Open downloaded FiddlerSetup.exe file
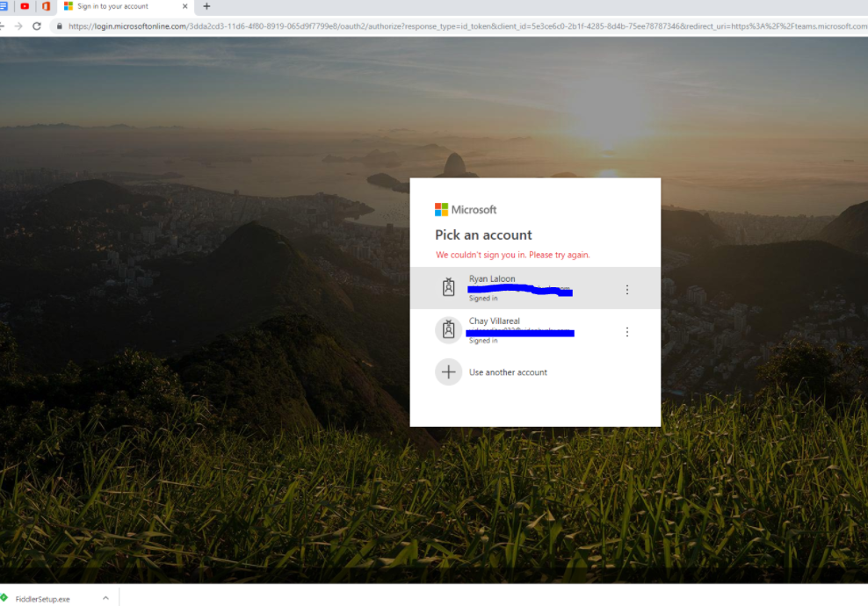 tap(43, 599)
